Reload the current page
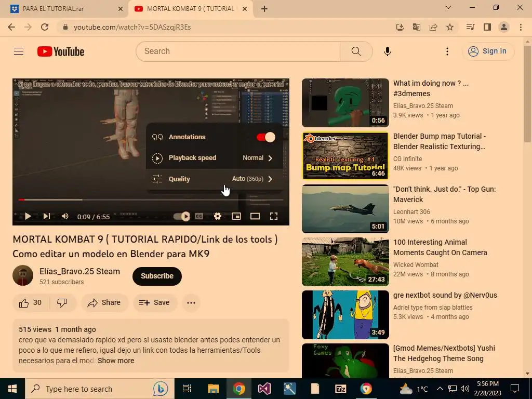 (45, 27)
